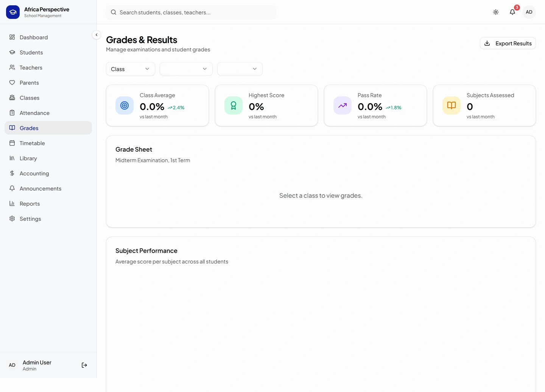This screenshot has height=392, width=545.
Task: Select Attendance in the sidebar
Action: [48, 113]
